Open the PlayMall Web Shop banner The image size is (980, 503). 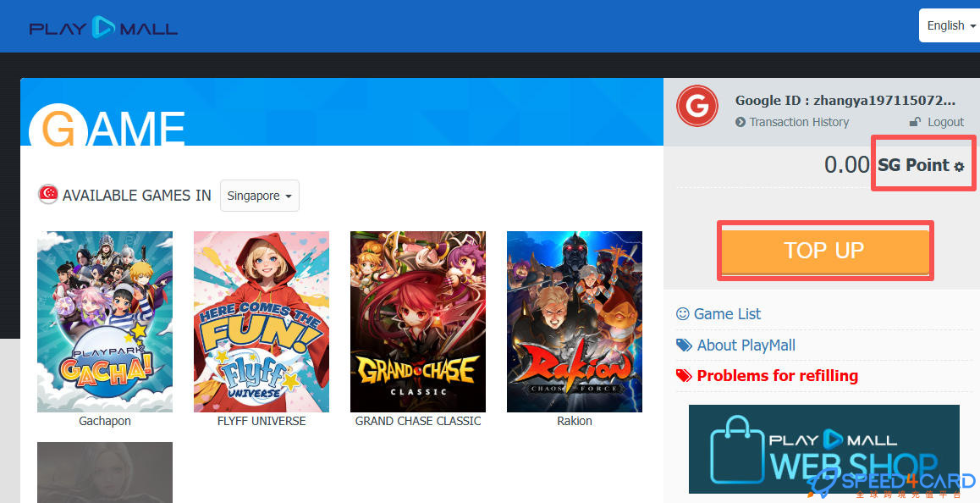point(823,449)
